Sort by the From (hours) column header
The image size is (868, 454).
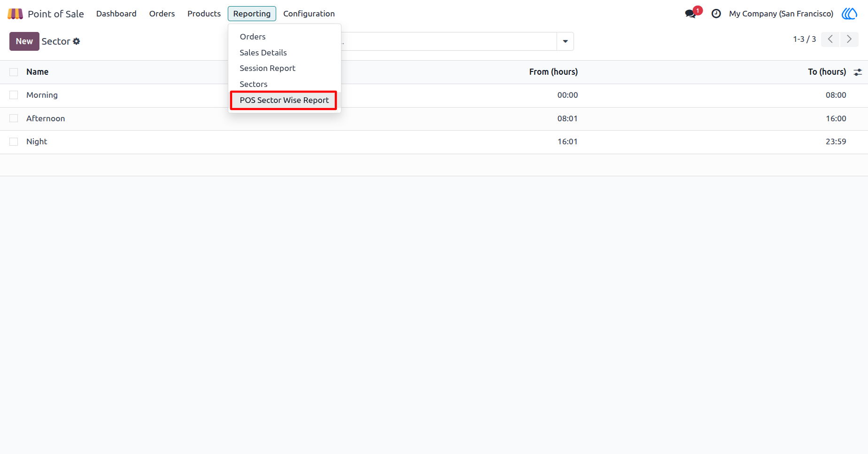point(553,72)
